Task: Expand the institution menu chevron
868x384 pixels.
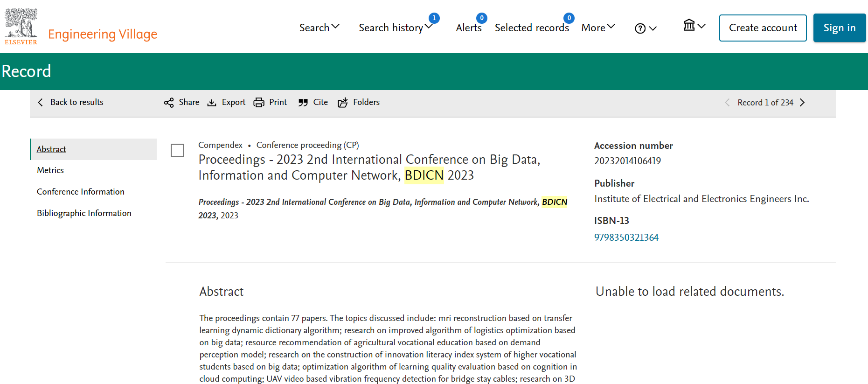Action: click(x=701, y=26)
